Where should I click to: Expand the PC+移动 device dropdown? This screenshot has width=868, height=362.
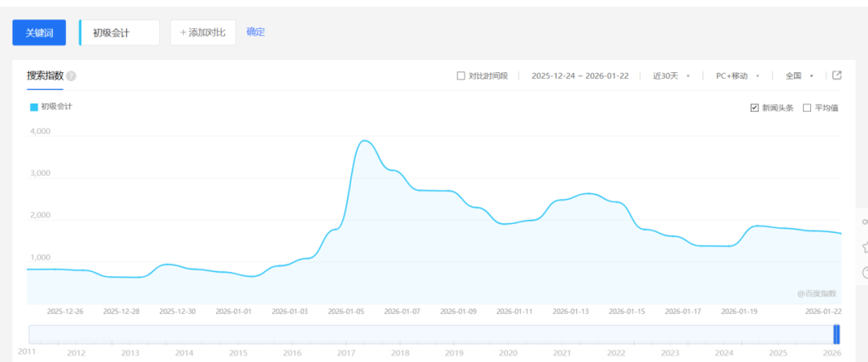point(737,76)
